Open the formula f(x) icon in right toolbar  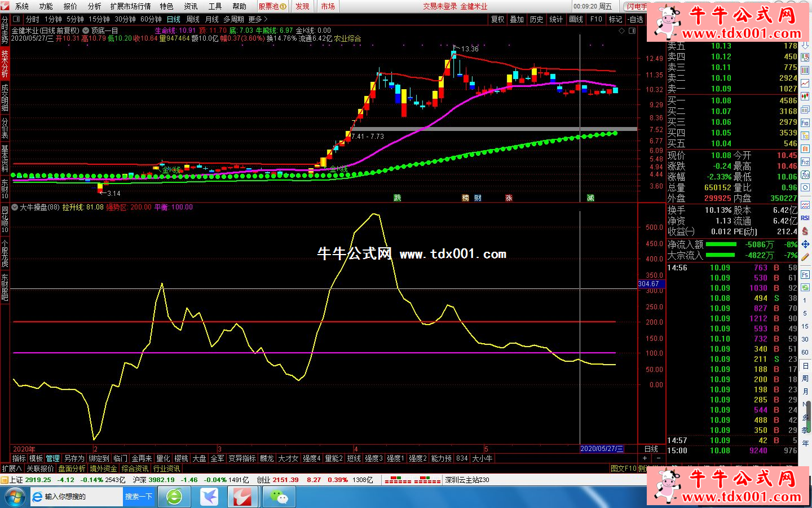coord(805,175)
